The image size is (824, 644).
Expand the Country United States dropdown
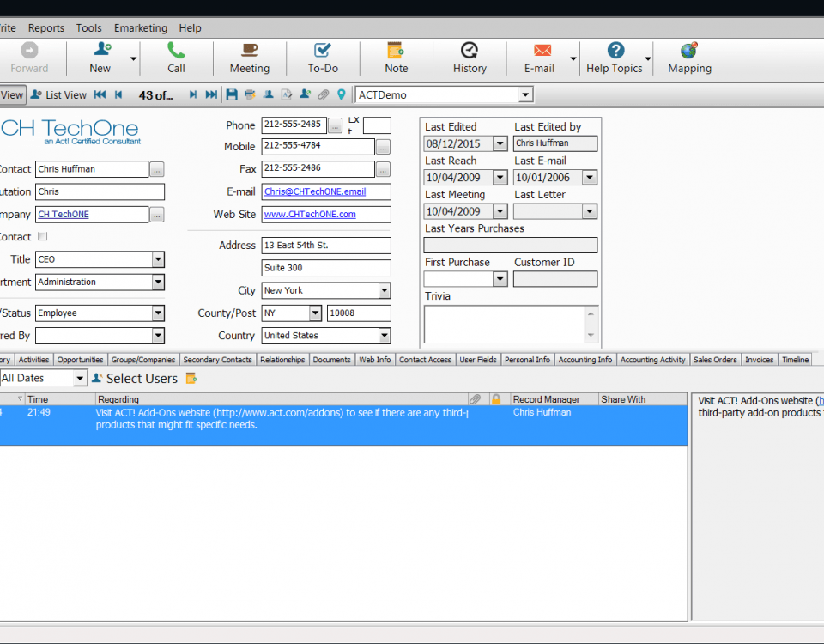coord(385,336)
